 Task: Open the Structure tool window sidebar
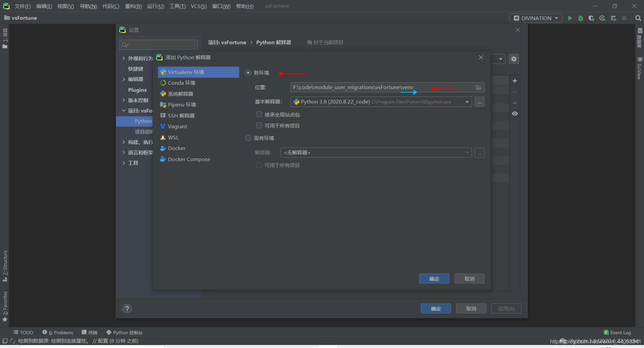tap(5, 266)
